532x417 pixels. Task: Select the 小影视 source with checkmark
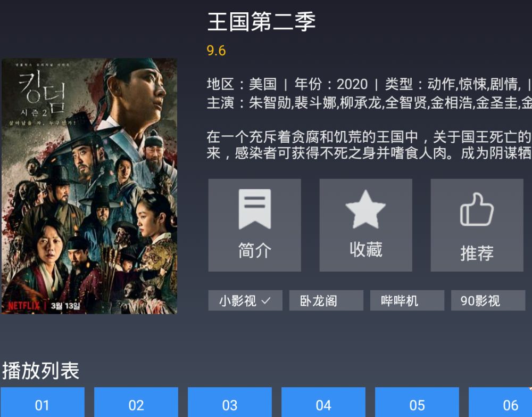(x=245, y=300)
